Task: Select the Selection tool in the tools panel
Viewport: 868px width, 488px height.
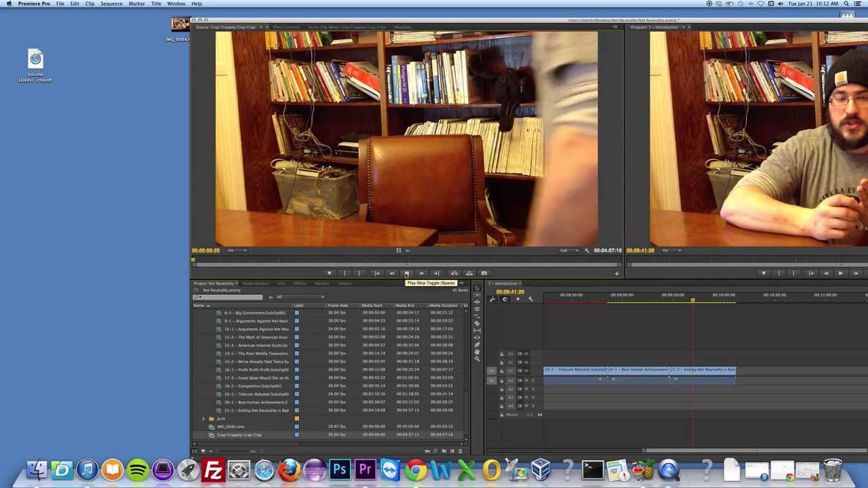Action: pyautogui.click(x=477, y=288)
